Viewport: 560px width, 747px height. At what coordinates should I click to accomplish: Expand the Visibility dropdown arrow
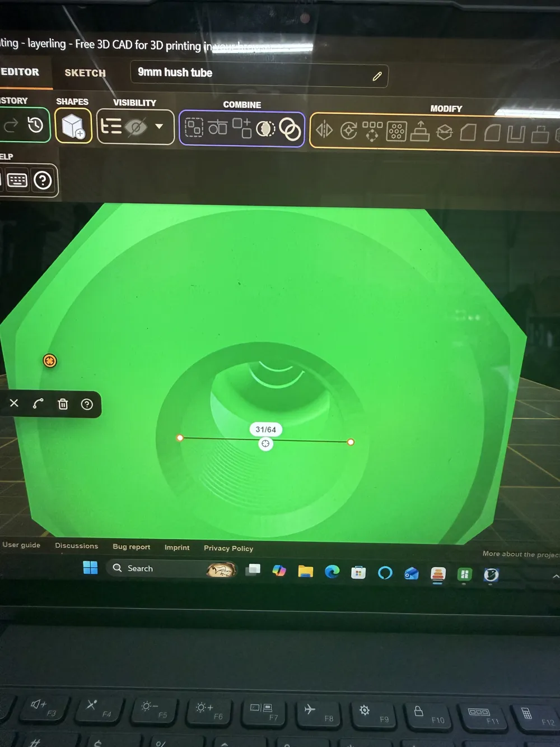click(160, 127)
